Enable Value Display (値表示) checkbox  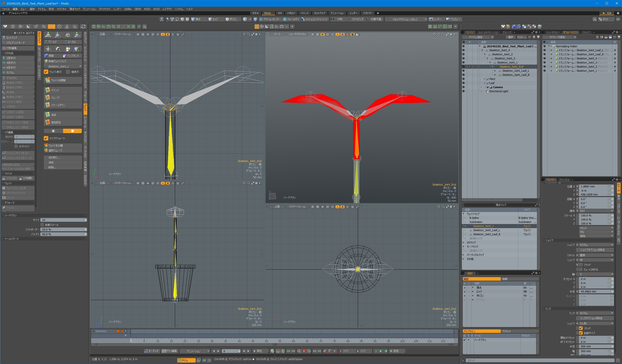tap(68, 72)
